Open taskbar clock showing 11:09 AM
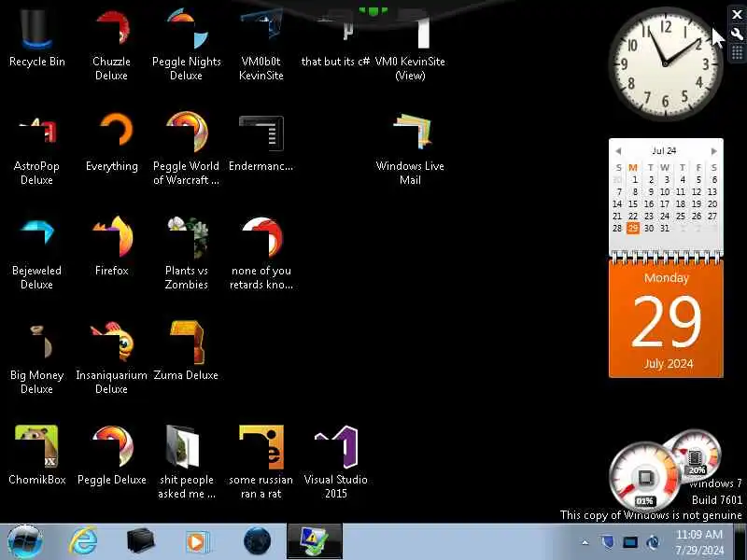This screenshot has width=747, height=560. tap(699, 542)
